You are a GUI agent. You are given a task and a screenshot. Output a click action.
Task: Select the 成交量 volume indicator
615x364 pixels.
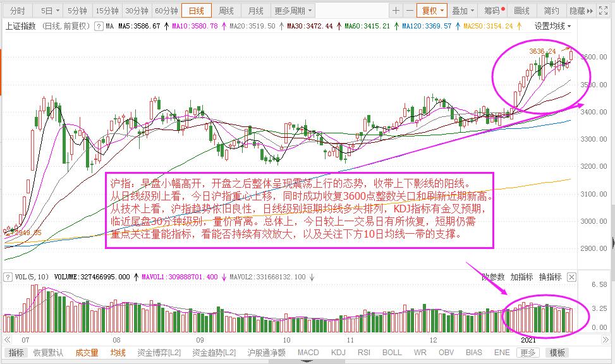[x=87, y=353]
